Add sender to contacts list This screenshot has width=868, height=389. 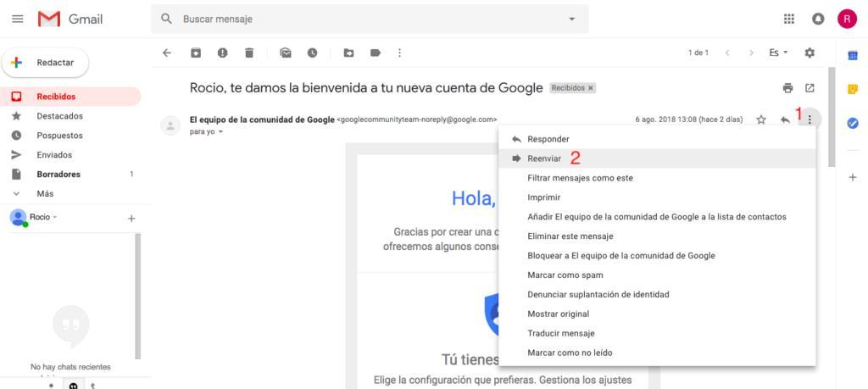click(x=657, y=217)
